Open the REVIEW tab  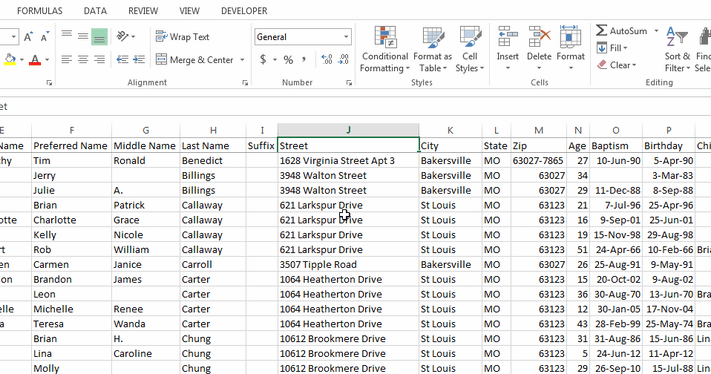point(143,11)
